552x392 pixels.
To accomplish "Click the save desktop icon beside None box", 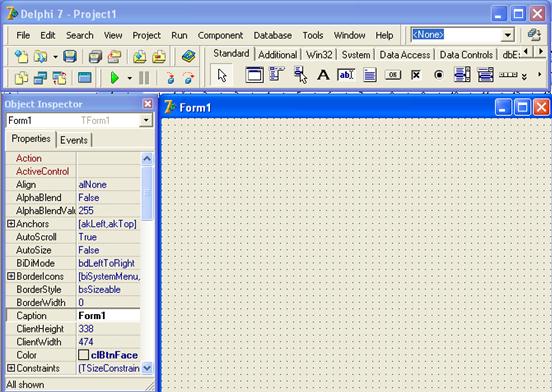I will click(x=534, y=35).
